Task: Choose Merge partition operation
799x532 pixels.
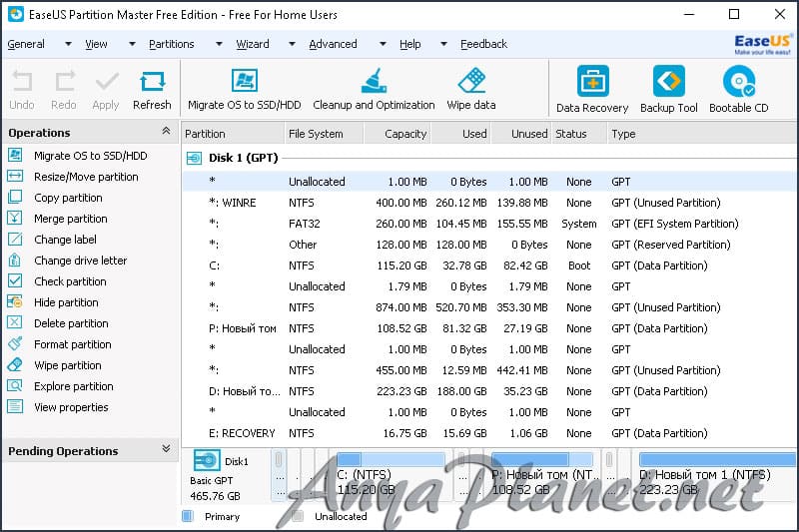Action: coord(70,219)
